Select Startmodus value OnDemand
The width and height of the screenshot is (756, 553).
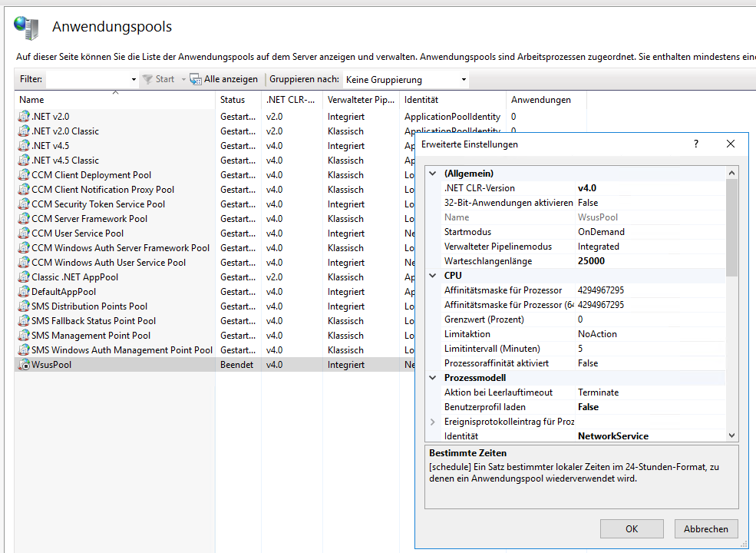click(x=601, y=232)
